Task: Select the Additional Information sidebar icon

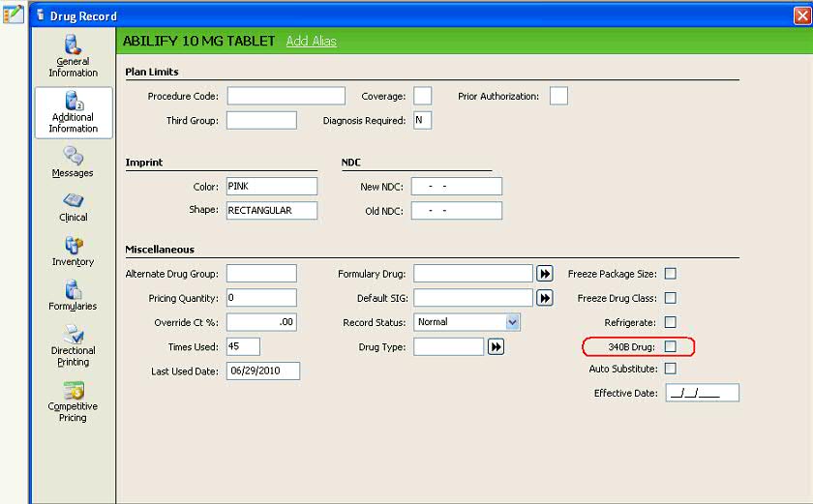Action: [x=74, y=101]
